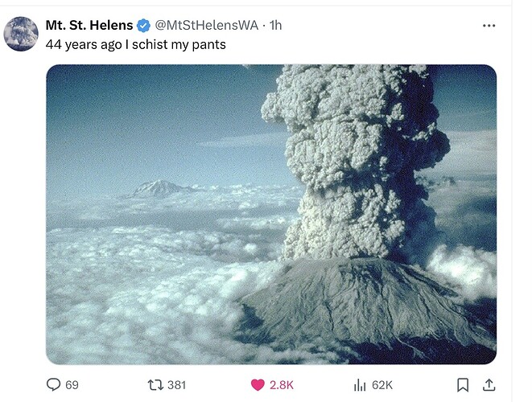Click the 2.8K likes count
This screenshot has height=402, width=532.
tap(282, 385)
